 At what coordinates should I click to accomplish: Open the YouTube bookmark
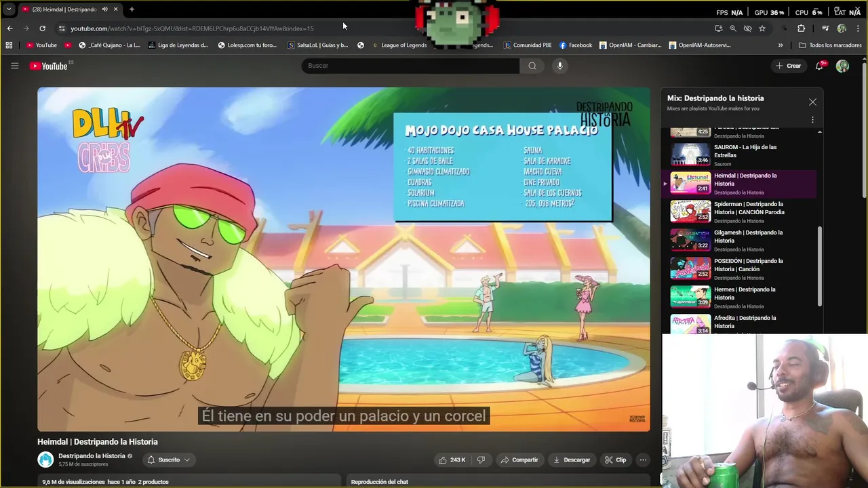click(41, 45)
